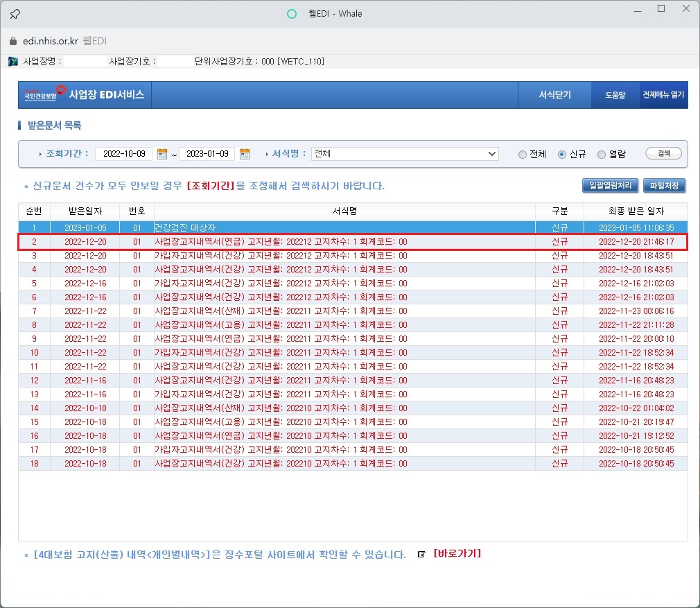
Task: Select the 신규 radio button
Action: coord(561,155)
